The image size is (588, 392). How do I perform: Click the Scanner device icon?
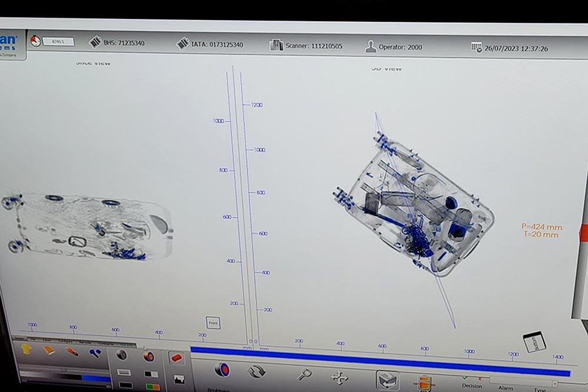(276, 45)
